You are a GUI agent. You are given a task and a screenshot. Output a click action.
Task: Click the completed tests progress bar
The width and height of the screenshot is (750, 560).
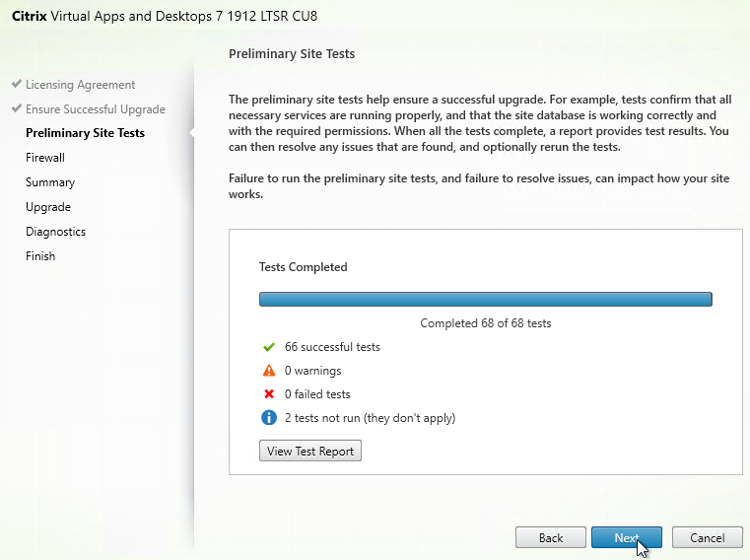point(485,299)
